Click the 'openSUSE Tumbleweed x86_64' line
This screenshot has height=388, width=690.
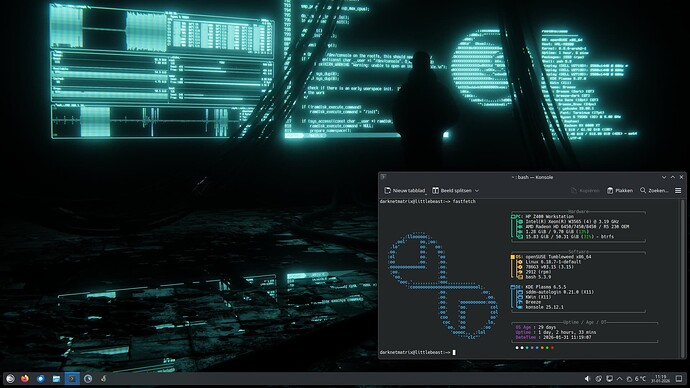558,257
